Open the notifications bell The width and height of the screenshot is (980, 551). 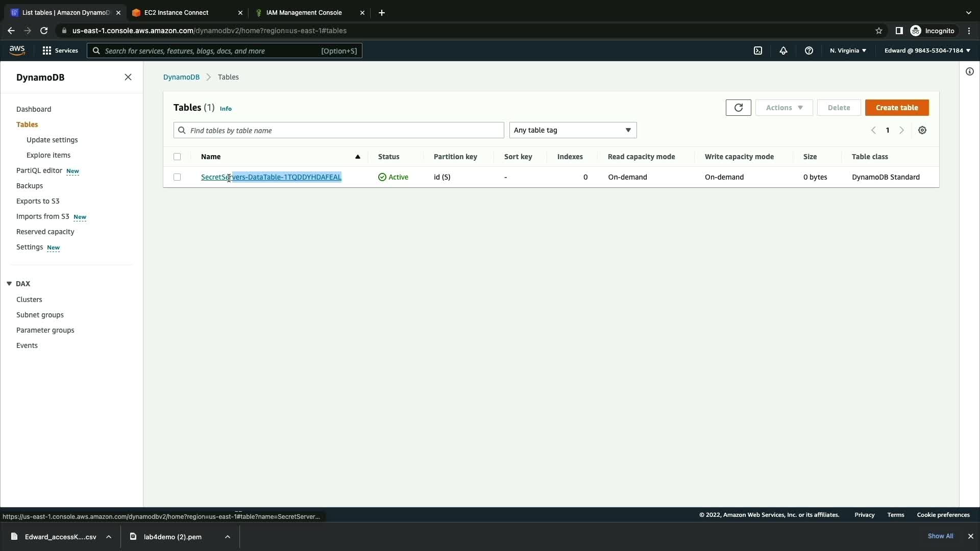(783, 51)
